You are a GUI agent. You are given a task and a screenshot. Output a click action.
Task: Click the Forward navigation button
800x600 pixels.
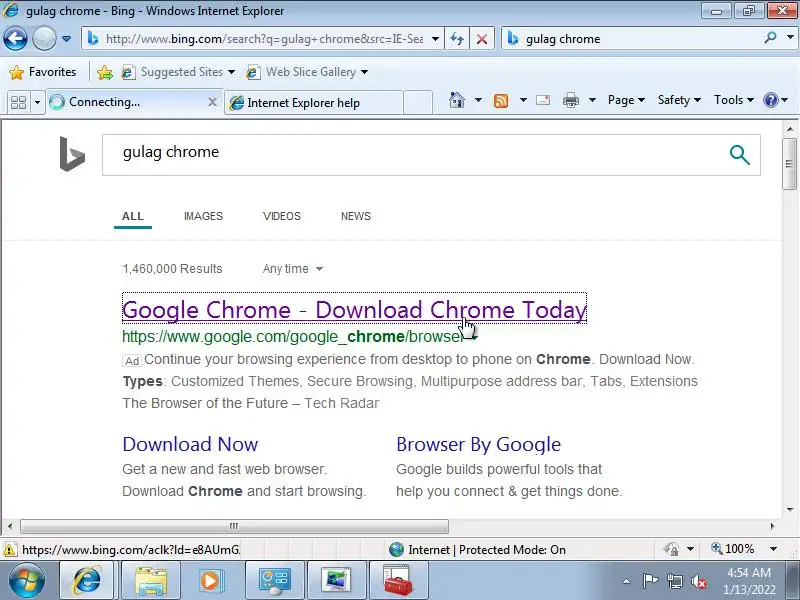coord(44,39)
